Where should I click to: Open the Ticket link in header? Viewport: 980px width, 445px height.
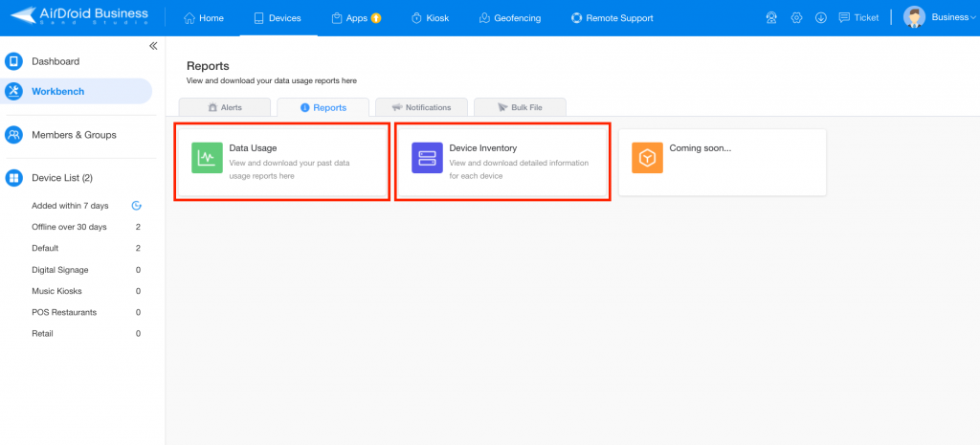coord(858,18)
